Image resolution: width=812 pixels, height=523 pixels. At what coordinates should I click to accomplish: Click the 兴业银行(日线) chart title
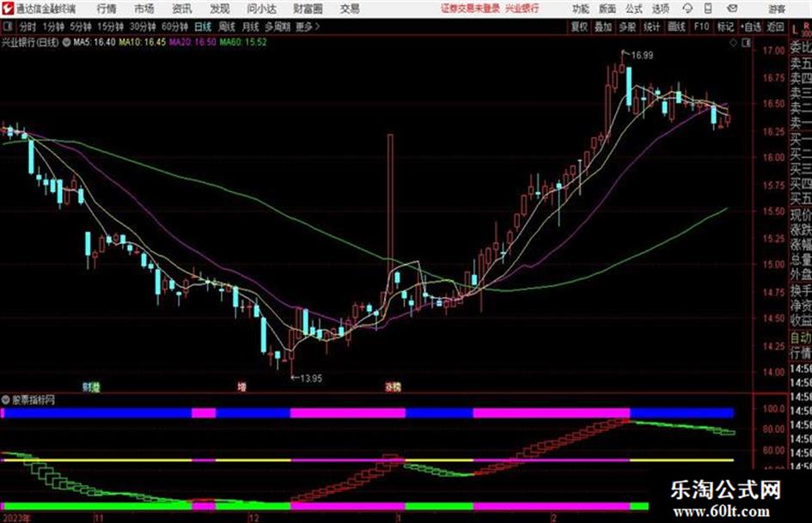pos(30,42)
